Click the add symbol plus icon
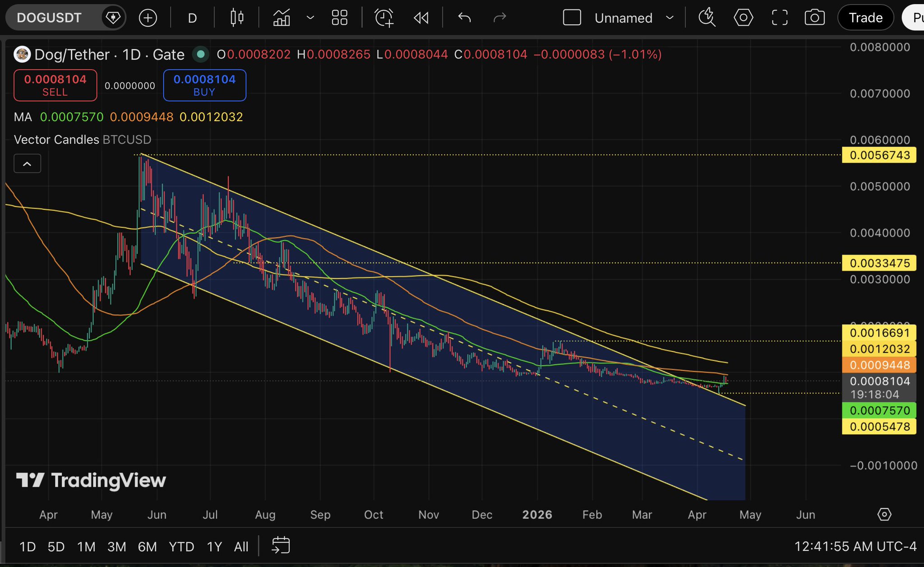The width and height of the screenshot is (924, 567). 148,18
